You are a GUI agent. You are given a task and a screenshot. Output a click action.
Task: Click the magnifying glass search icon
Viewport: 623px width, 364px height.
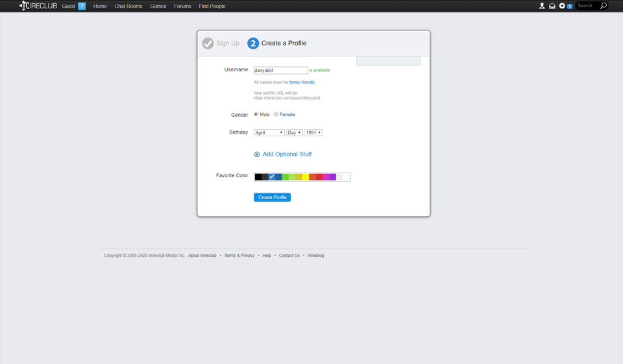pyautogui.click(x=603, y=6)
